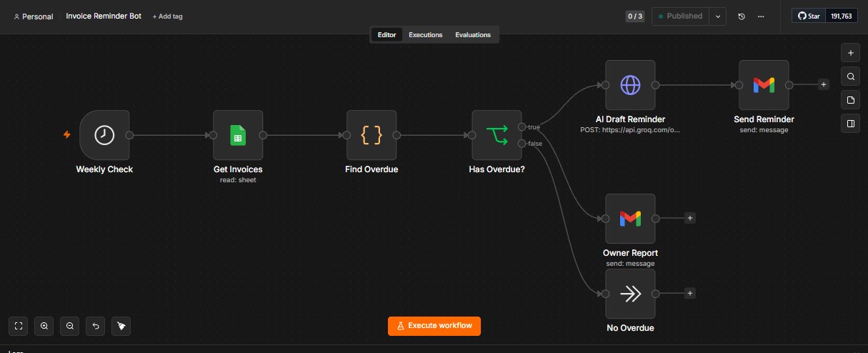Viewport: 868px width, 353px height.
Task: Click the "read: sheet" subtitle text
Action: (238, 180)
